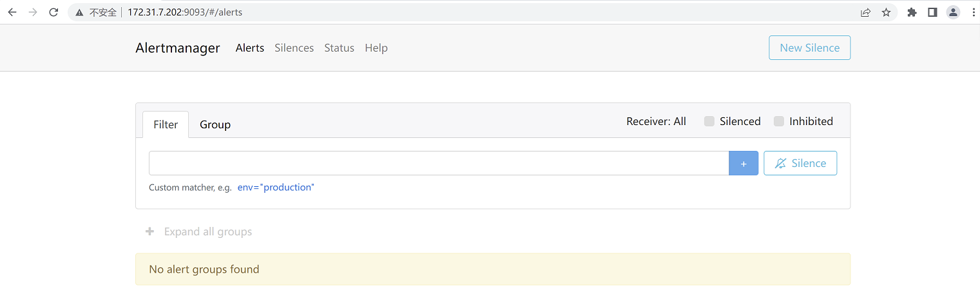
Task: Reload the page with refresh icon
Action: (53, 12)
